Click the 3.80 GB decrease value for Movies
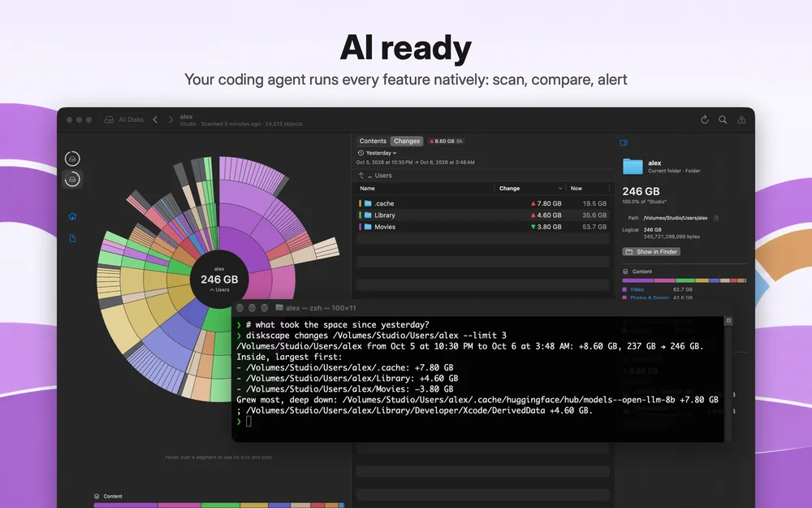Viewport: 812px width, 508px height. point(546,227)
